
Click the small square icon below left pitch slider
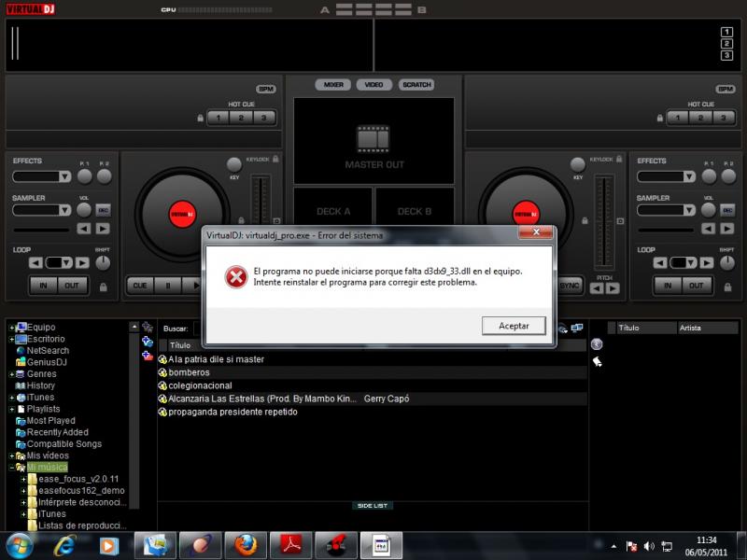pos(276,221)
